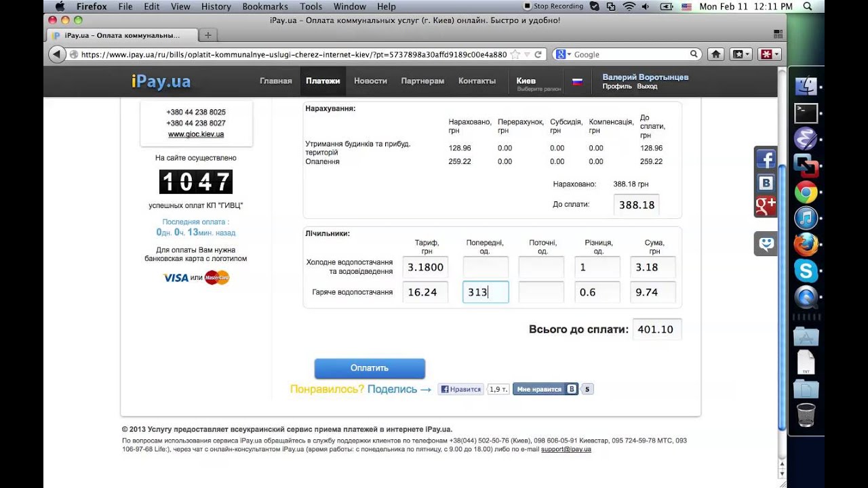Go back with the browser back arrow

57,54
